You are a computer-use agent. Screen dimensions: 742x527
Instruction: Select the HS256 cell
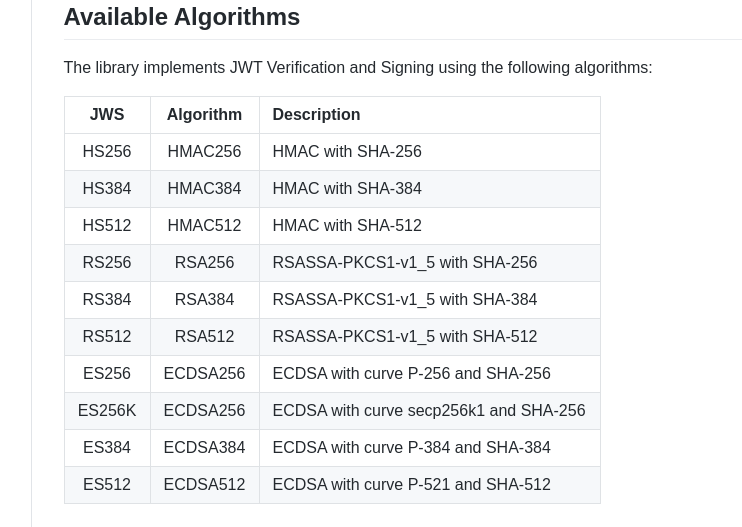pos(107,152)
